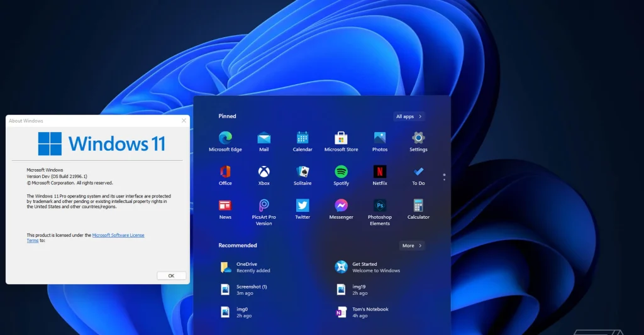Open Microsoft Edge from pinned apps
Image resolution: width=644 pixels, height=335 pixels.
tap(225, 138)
